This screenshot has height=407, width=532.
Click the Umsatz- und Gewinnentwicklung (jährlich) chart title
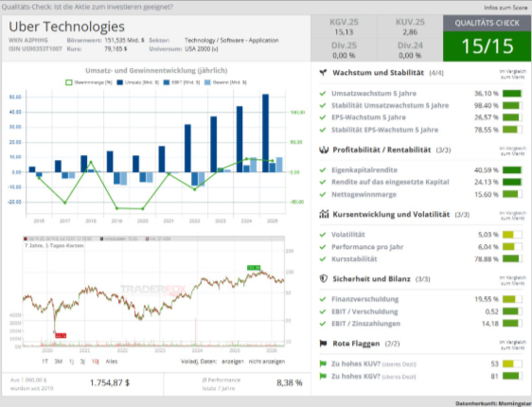156,71
